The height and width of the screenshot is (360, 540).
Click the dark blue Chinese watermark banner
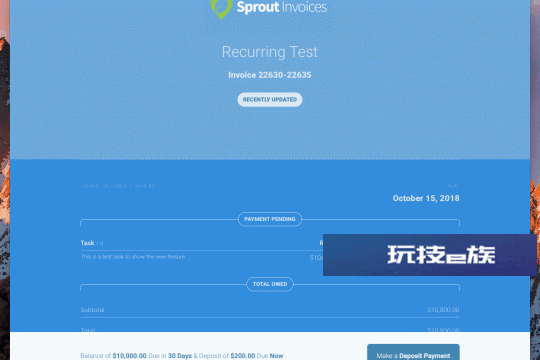point(429,255)
